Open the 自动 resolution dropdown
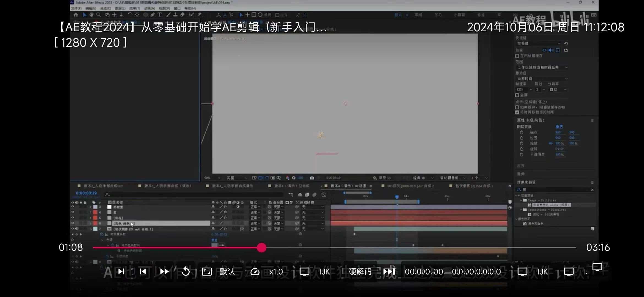Image resolution: width=644 pixels, height=297 pixels. click(x=558, y=90)
